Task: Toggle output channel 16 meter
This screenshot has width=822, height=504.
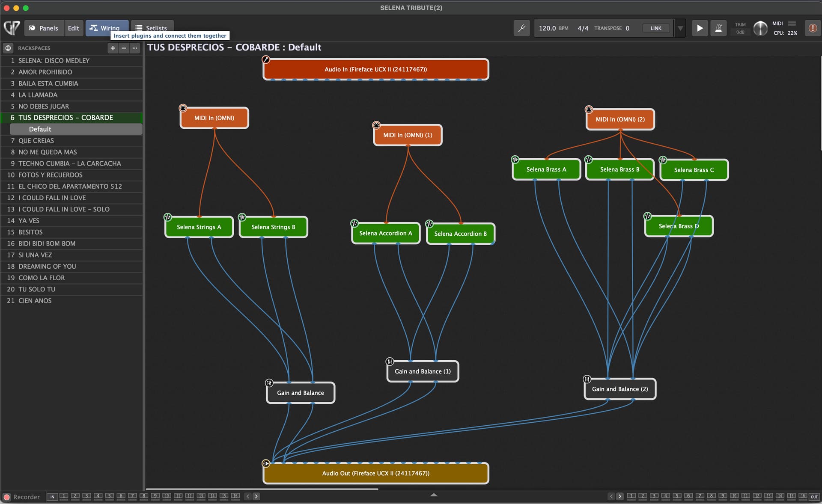Action: pyautogui.click(x=803, y=496)
